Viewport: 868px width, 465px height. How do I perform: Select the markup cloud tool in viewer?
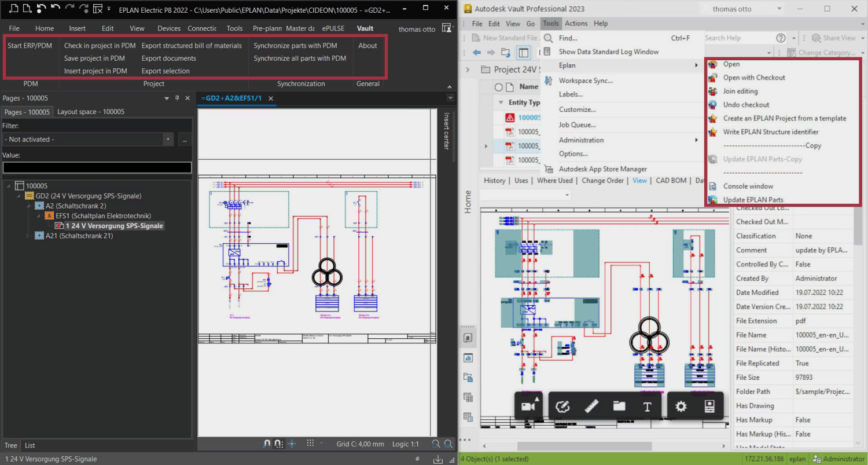click(562, 406)
